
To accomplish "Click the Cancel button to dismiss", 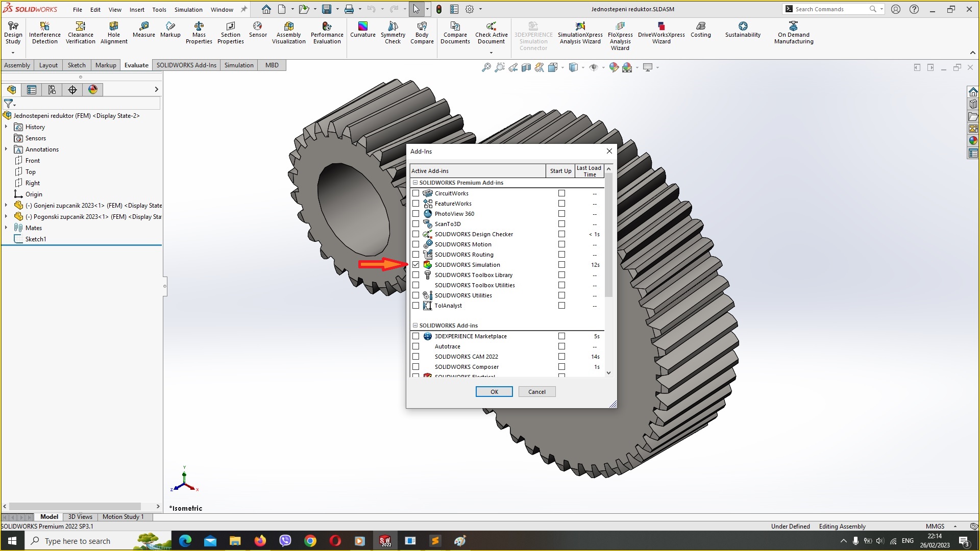I will pyautogui.click(x=536, y=391).
